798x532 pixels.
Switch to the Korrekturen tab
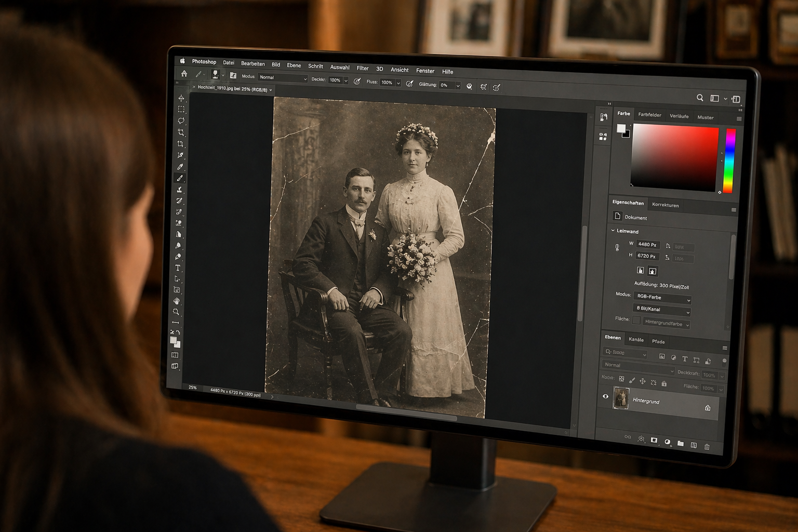[x=665, y=205]
